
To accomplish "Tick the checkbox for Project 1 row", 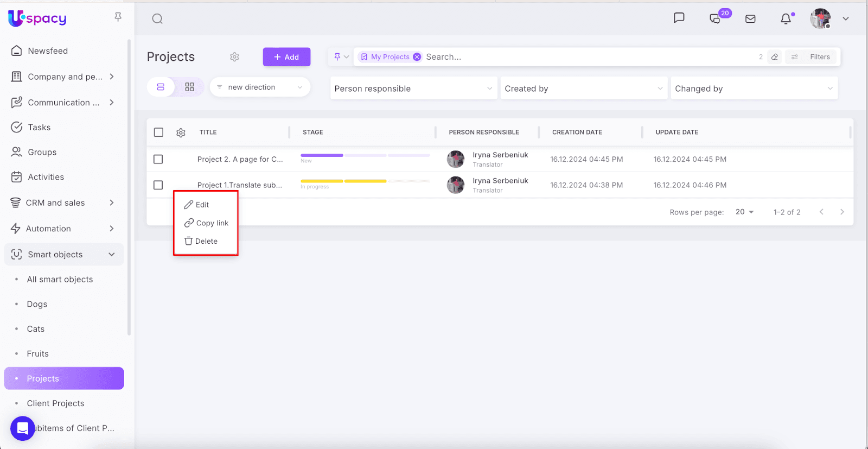I will pyautogui.click(x=158, y=185).
